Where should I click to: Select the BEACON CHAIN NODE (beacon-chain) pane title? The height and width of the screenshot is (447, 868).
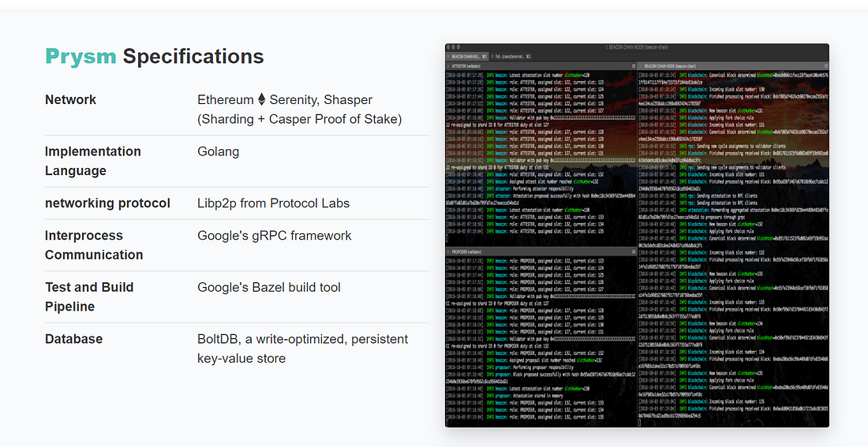click(670, 66)
